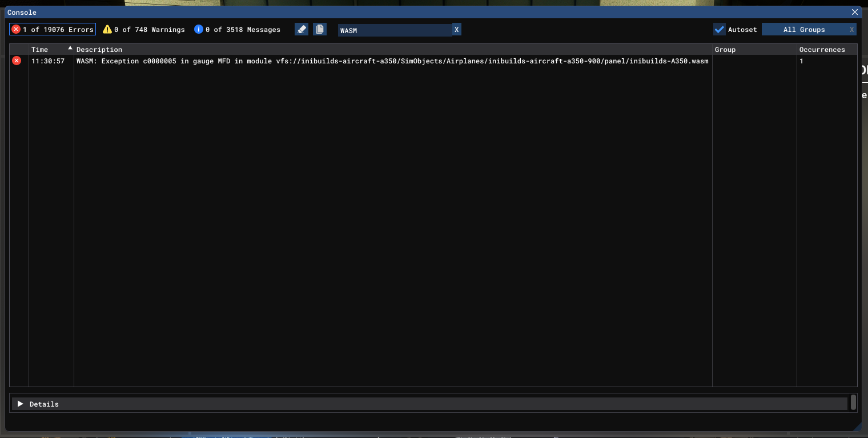Reset group filter with X beside All Groups
868x438 pixels.
tap(851, 30)
